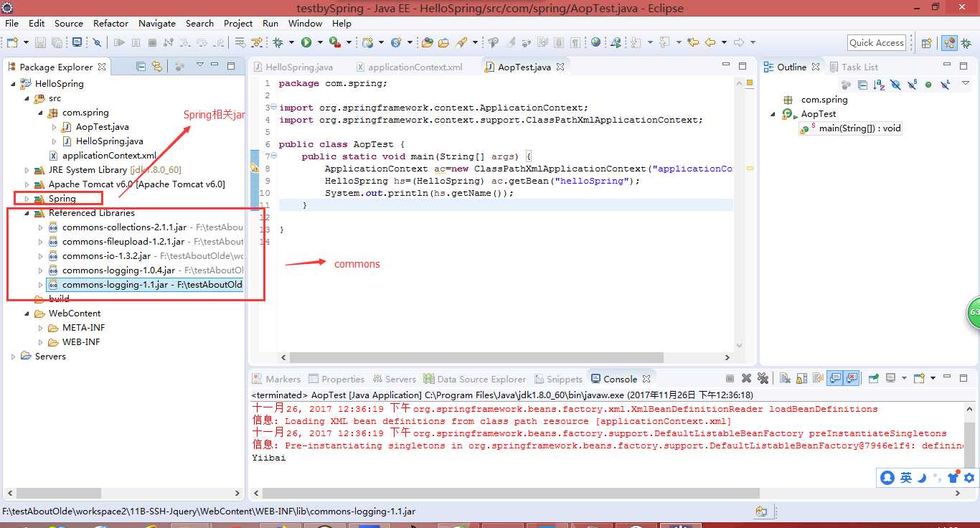Expand the META-INF folder
The image size is (980, 528).
click(x=41, y=328)
